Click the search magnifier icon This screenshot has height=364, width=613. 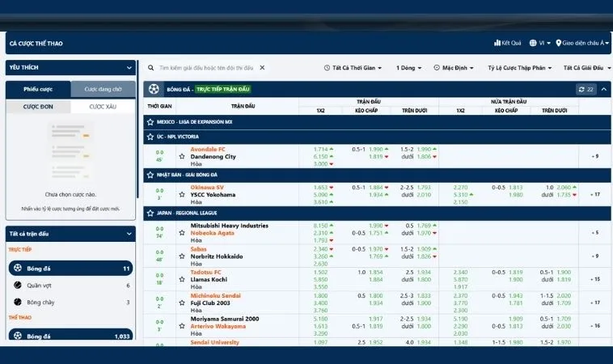[x=150, y=68]
